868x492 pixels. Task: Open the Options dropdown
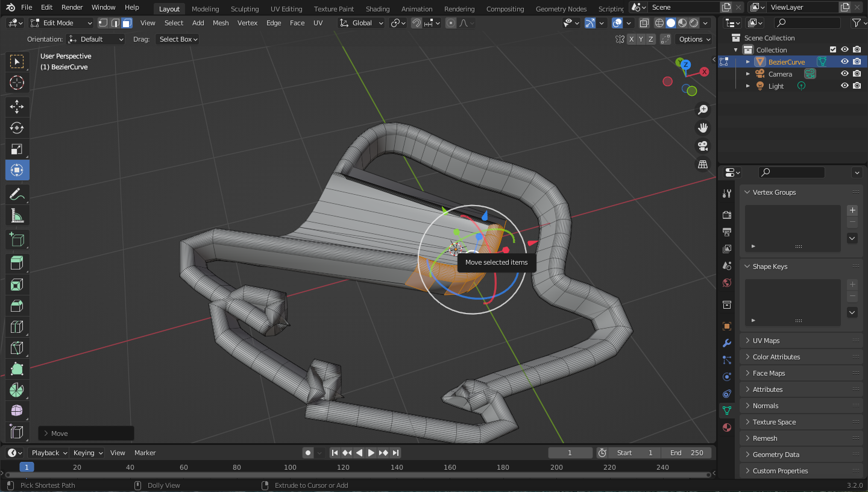(x=694, y=39)
